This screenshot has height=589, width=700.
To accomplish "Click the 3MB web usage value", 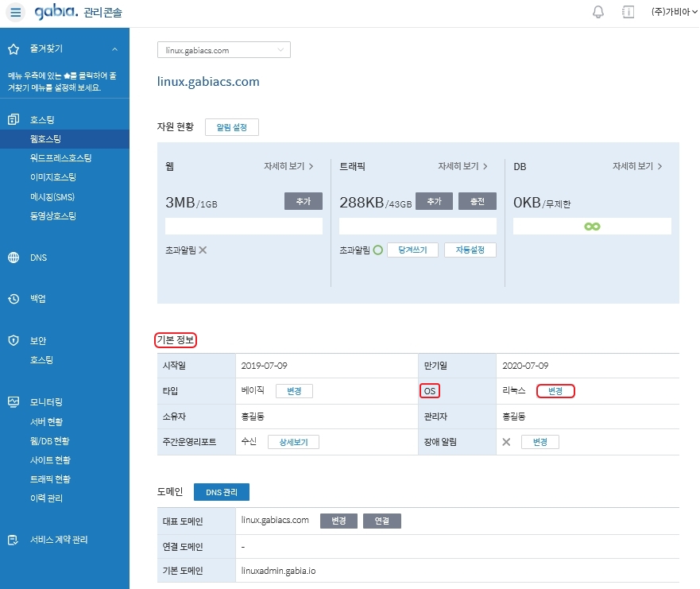I will [x=180, y=202].
